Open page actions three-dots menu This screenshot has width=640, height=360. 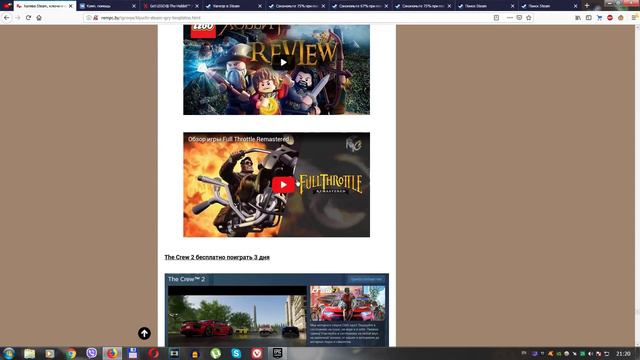click(x=510, y=18)
